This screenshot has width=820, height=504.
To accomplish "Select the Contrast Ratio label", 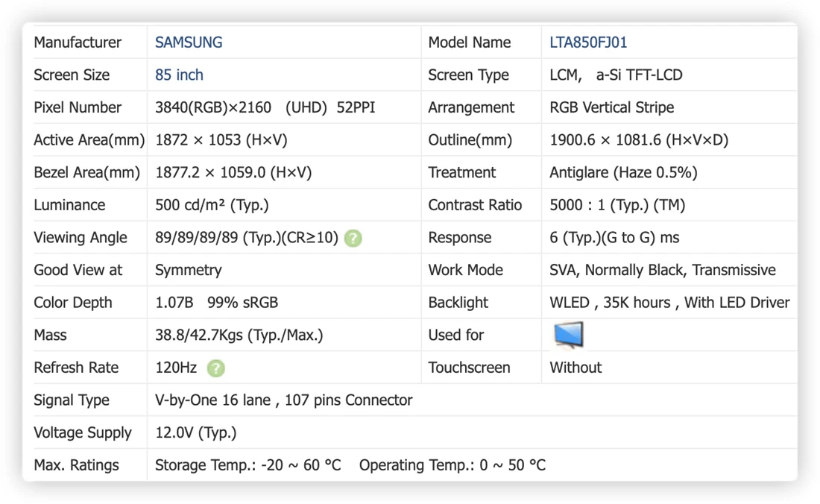I will click(475, 205).
